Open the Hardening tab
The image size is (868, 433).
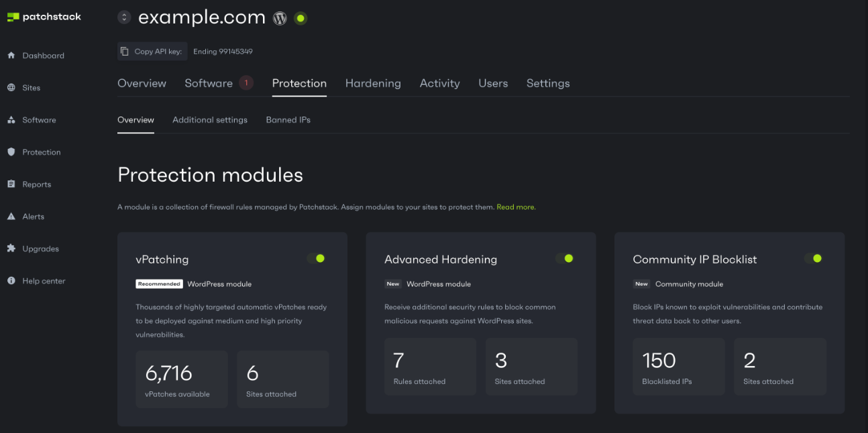tap(373, 83)
